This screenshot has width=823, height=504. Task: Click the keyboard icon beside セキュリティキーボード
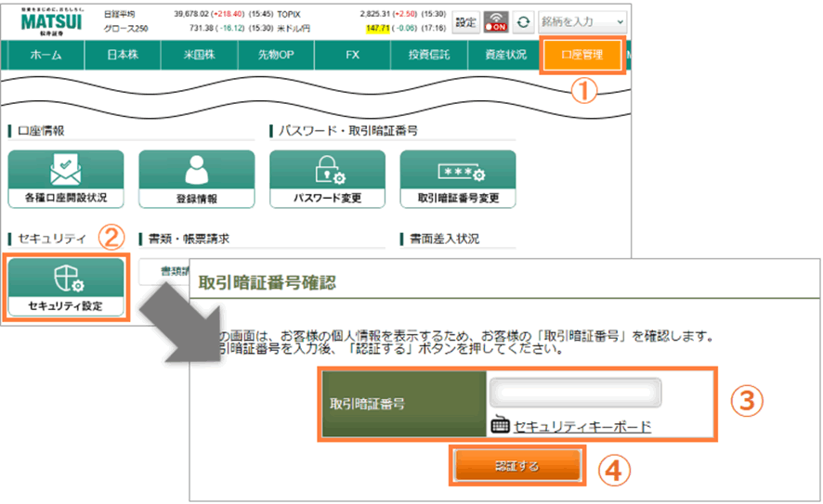(x=500, y=426)
